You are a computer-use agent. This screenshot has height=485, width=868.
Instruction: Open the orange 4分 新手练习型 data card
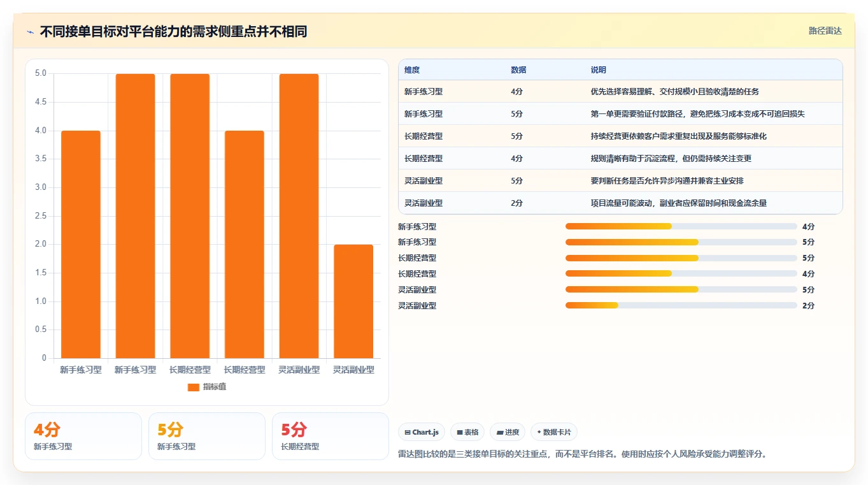83,437
